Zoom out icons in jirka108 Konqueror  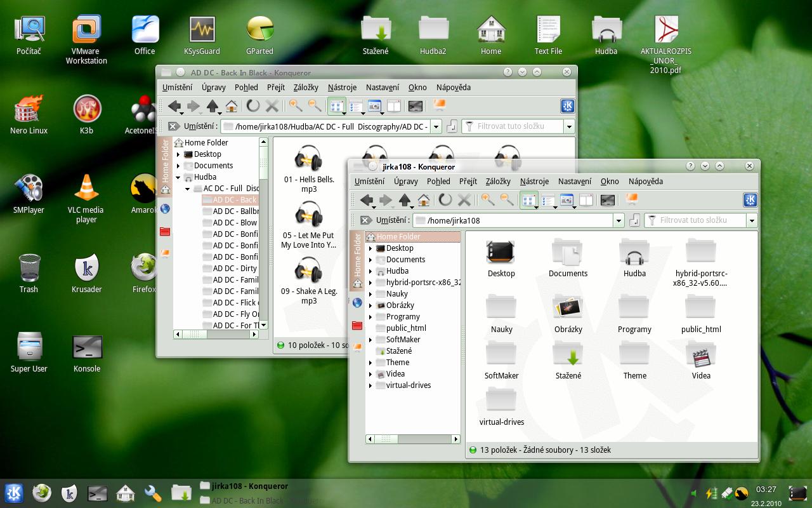pos(507,200)
